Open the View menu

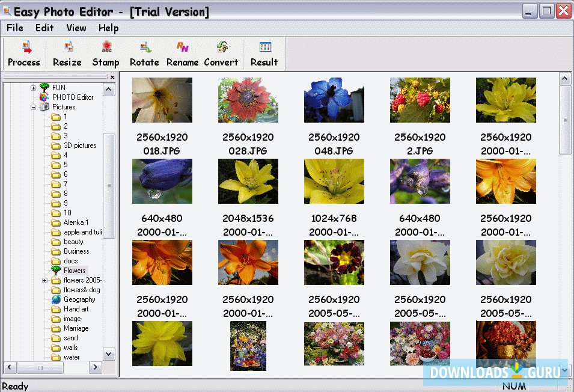coord(76,28)
